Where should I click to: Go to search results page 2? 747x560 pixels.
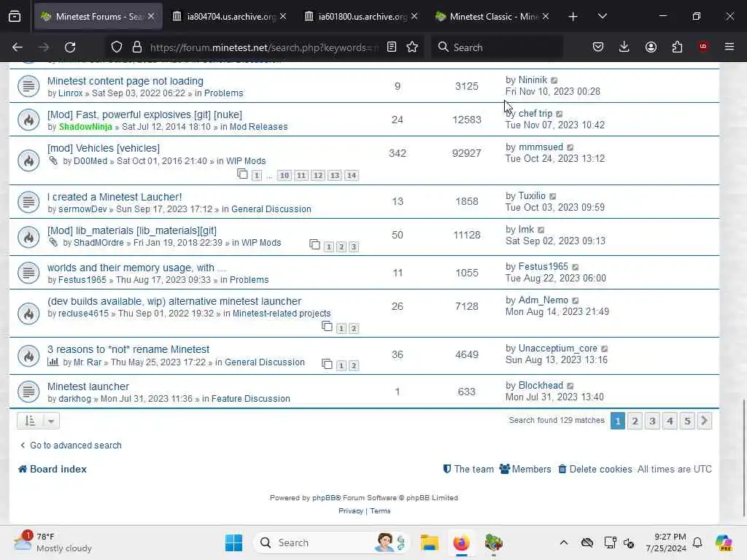[x=635, y=421]
